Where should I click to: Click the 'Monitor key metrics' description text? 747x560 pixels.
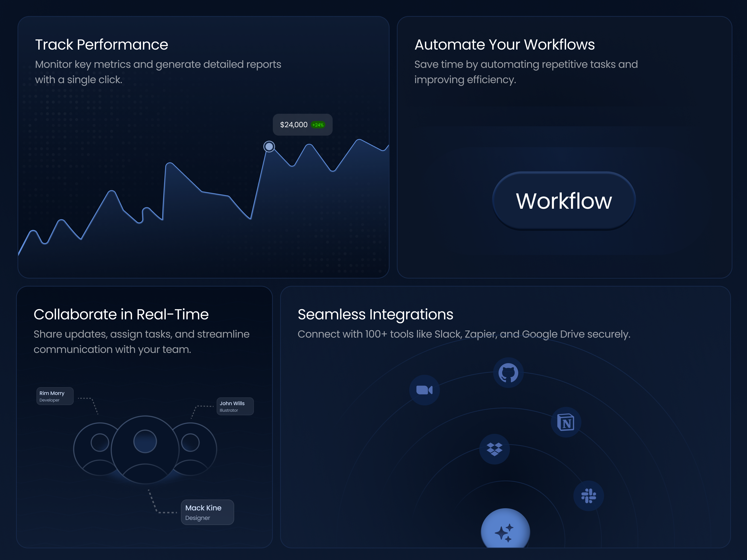pyautogui.click(x=158, y=72)
